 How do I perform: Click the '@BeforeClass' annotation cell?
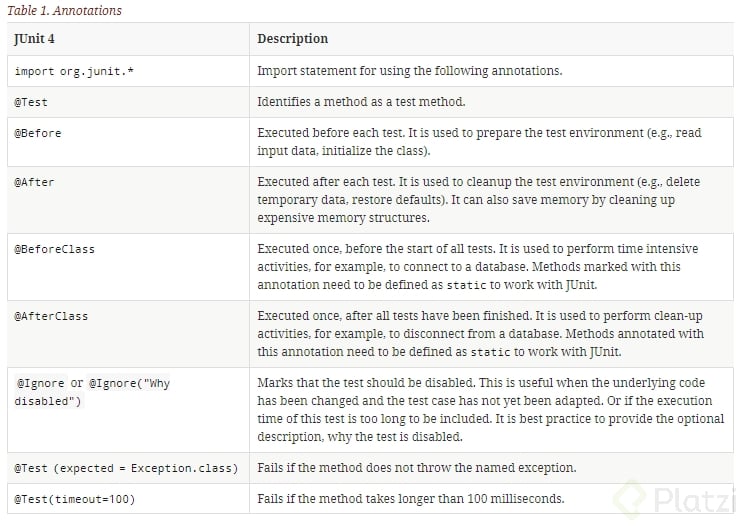point(55,248)
